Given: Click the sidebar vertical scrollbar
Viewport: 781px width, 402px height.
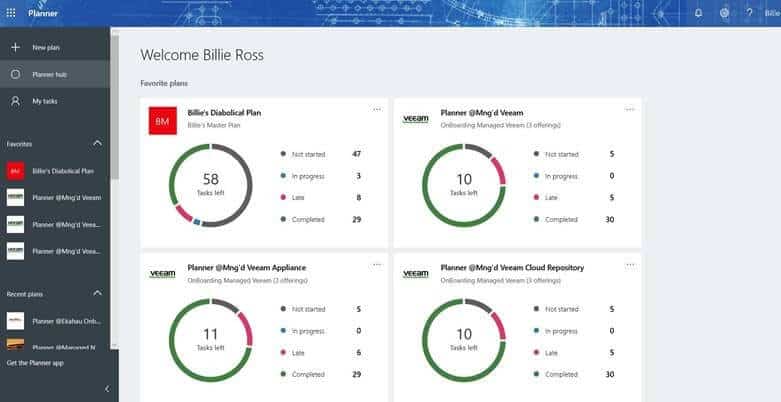Looking at the screenshot, I should [x=115, y=107].
